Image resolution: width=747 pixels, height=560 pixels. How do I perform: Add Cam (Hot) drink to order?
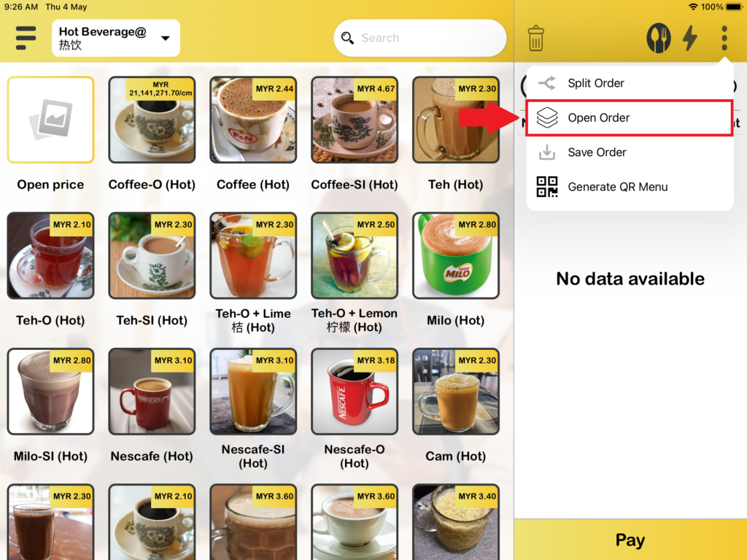point(455,392)
